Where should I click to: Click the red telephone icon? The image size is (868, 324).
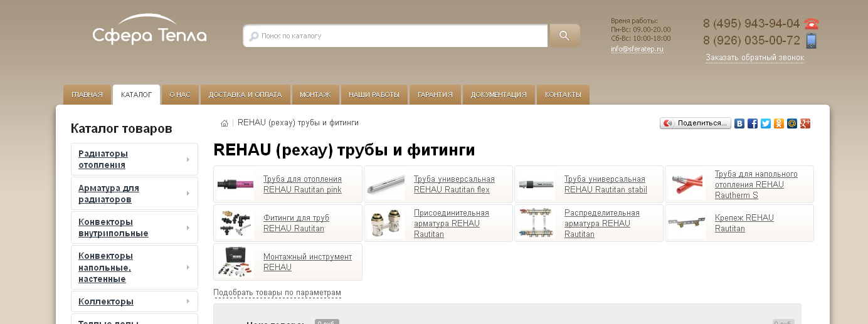(812, 24)
